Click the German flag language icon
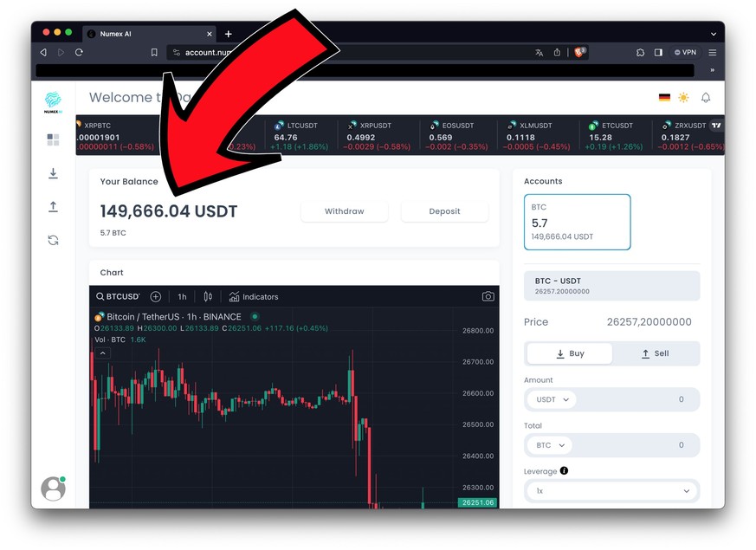 [x=664, y=97]
